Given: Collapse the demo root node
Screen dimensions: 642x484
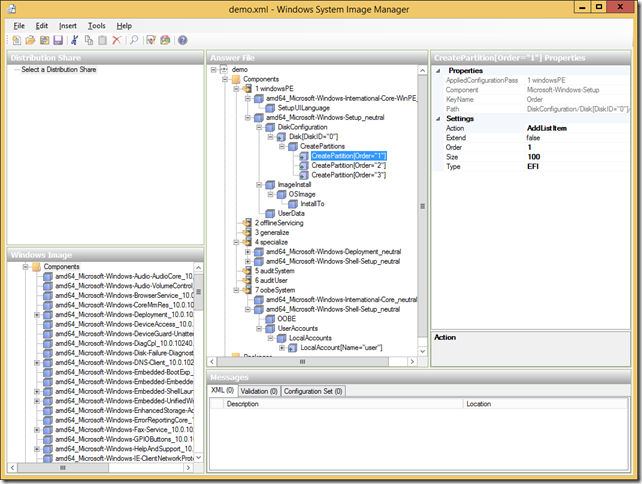Looking at the screenshot, I should point(213,70).
